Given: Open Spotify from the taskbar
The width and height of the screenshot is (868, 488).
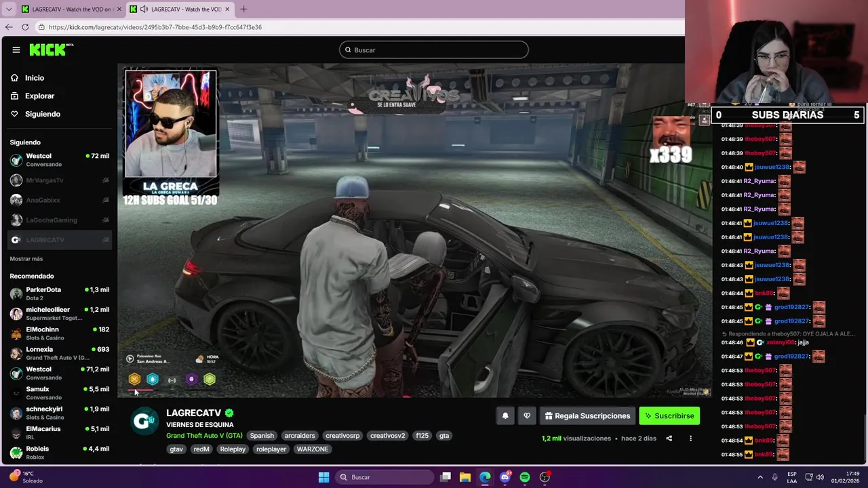Looking at the screenshot, I should pos(525,477).
